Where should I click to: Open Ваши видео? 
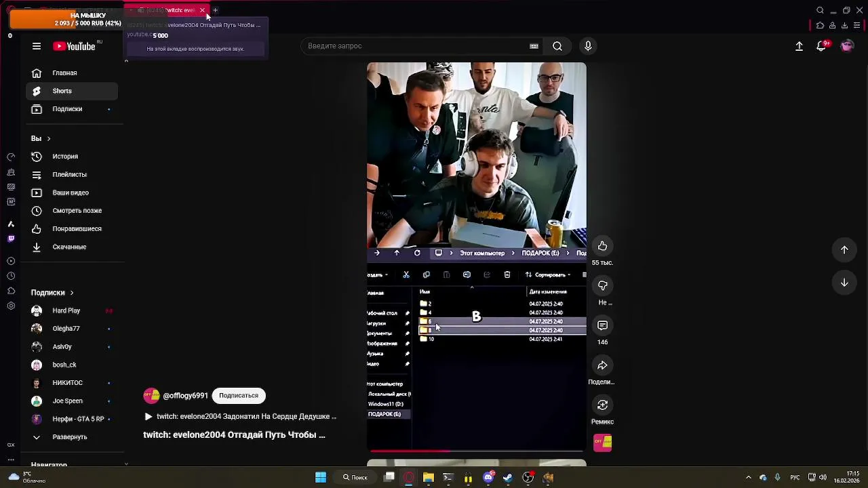click(x=72, y=192)
